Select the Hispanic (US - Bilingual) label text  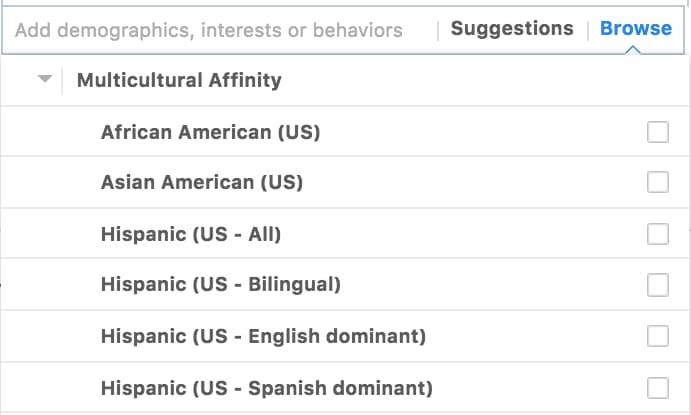(x=221, y=285)
